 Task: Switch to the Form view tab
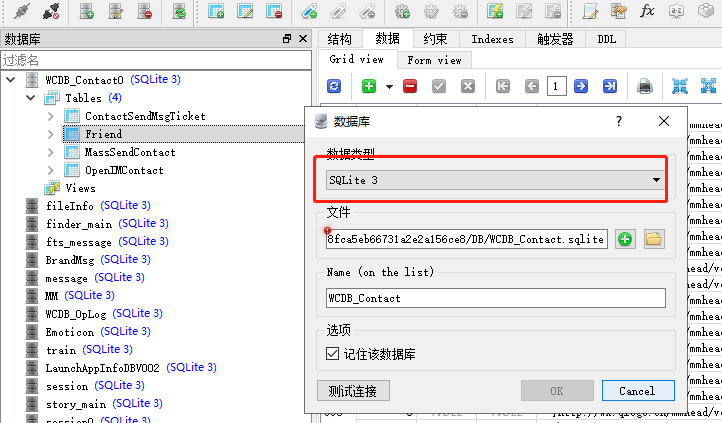434,60
